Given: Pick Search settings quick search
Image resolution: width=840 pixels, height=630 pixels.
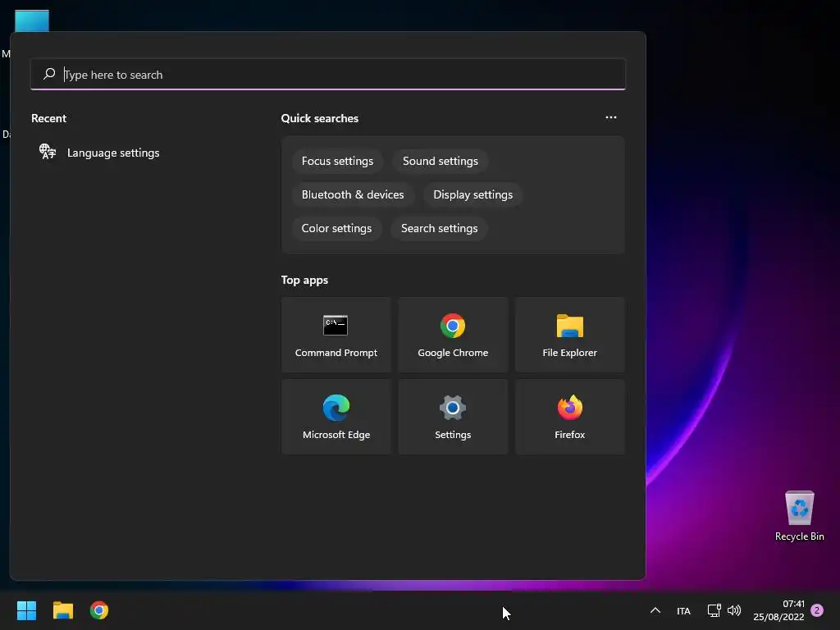Looking at the screenshot, I should tap(440, 229).
